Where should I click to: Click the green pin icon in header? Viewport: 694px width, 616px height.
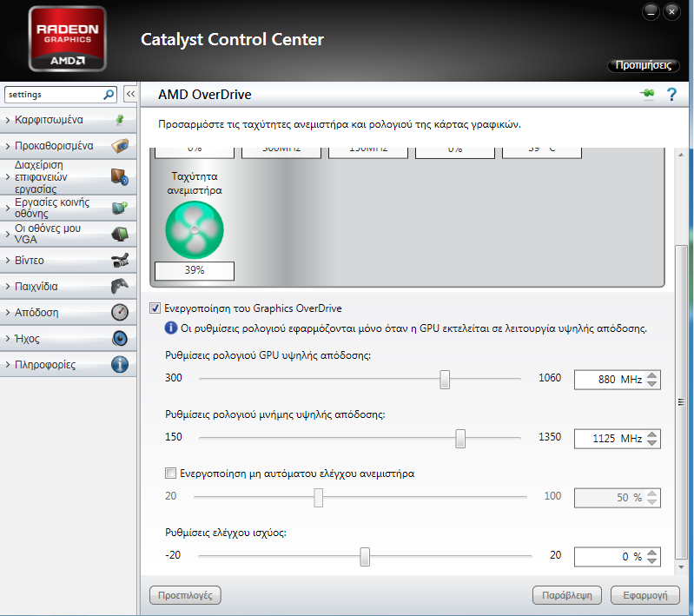[647, 94]
